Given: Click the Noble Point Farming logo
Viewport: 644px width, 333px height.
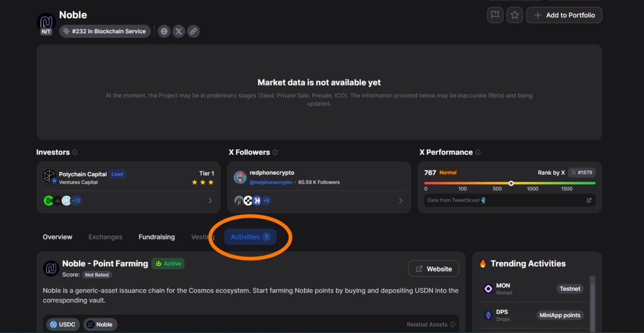Looking at the screenshot, I should coord(51,269).
